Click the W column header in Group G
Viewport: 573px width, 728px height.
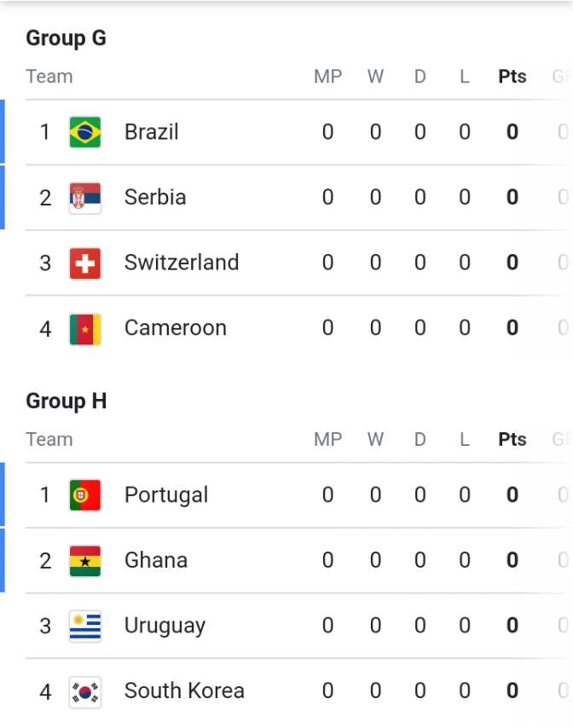coord(376,77)
